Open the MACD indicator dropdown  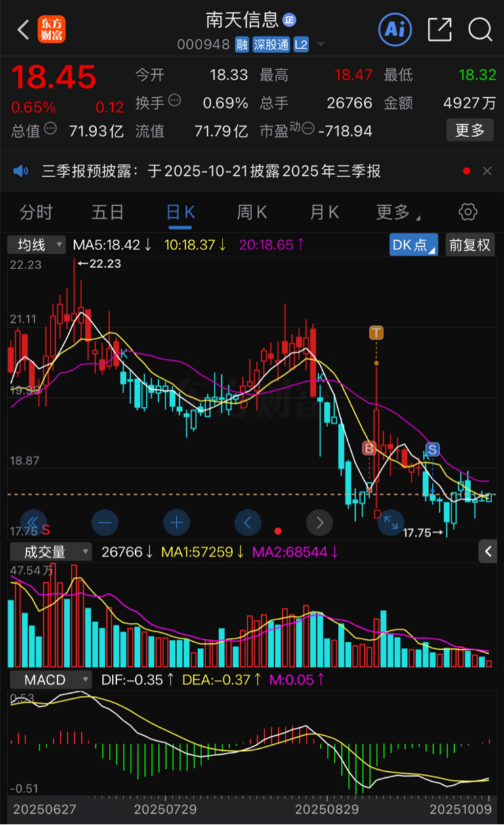pos(50,679)
